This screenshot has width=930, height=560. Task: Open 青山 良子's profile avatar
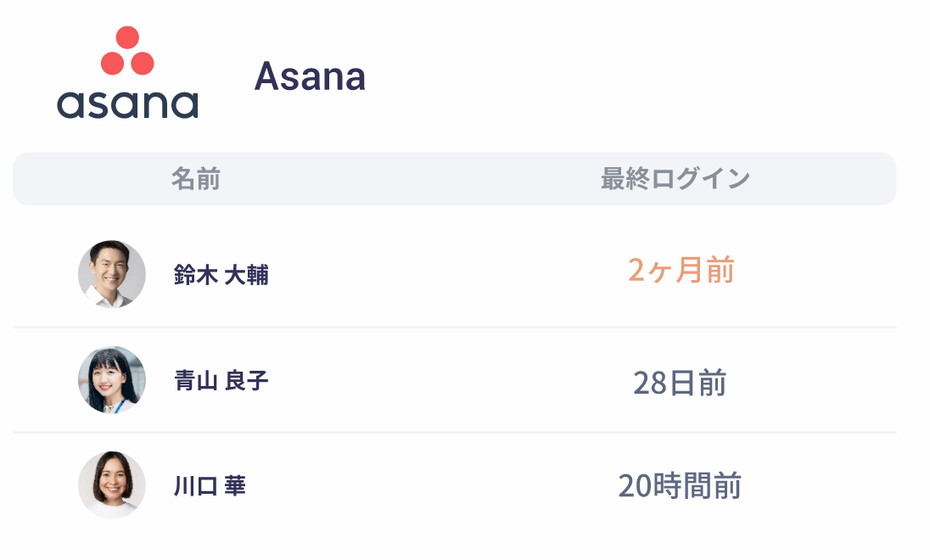click(111, 379)
